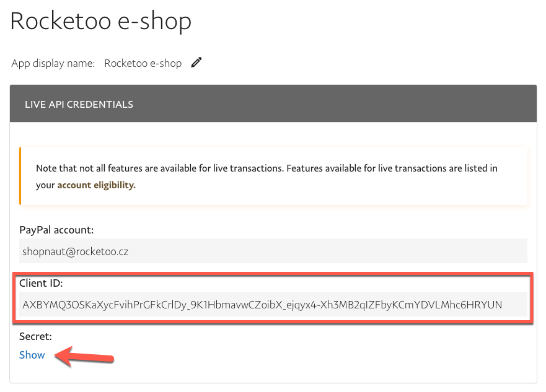
Task: Show the hidden Secret value
Action: [x=32, y=355]
